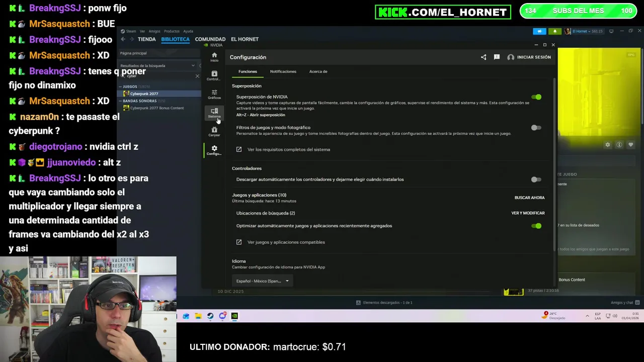The width and height of the screenshot is (644, 362).
Task: Click INICIAR SESIÓN button
Action: click(534, 57)
